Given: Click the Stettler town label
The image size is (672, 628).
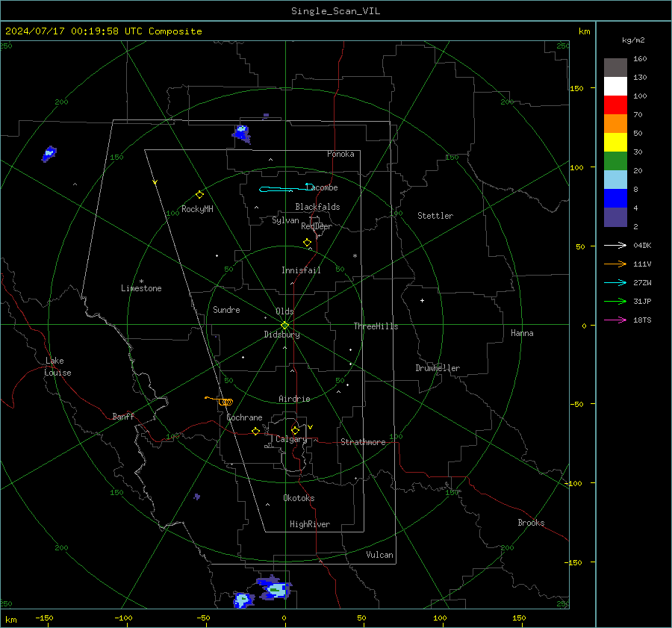Looking at the screenshot, I should (x=435, y=216).
